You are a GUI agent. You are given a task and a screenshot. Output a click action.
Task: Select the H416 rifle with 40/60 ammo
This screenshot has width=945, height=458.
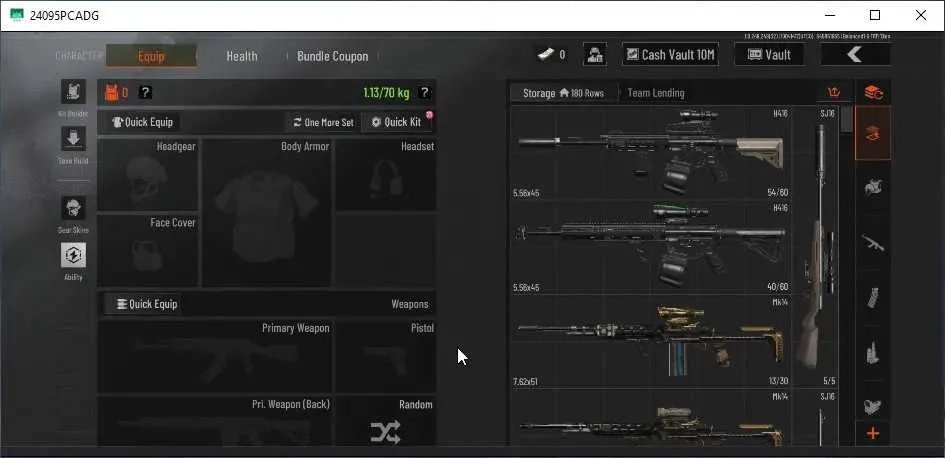(650, 248)
